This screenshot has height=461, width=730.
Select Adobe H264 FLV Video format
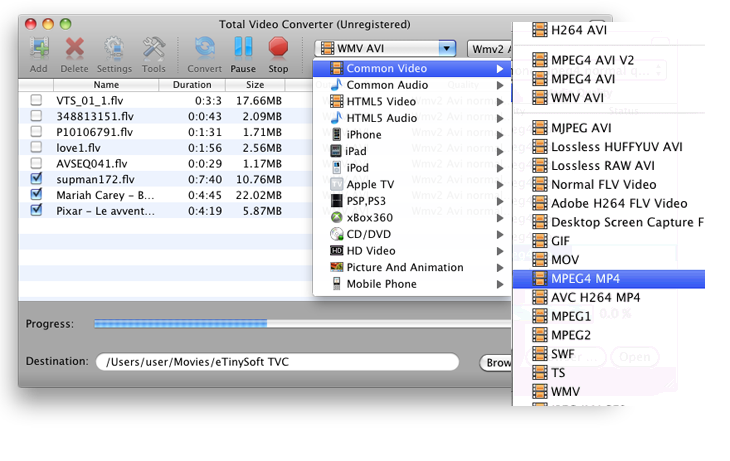click(x=610, y=203)
